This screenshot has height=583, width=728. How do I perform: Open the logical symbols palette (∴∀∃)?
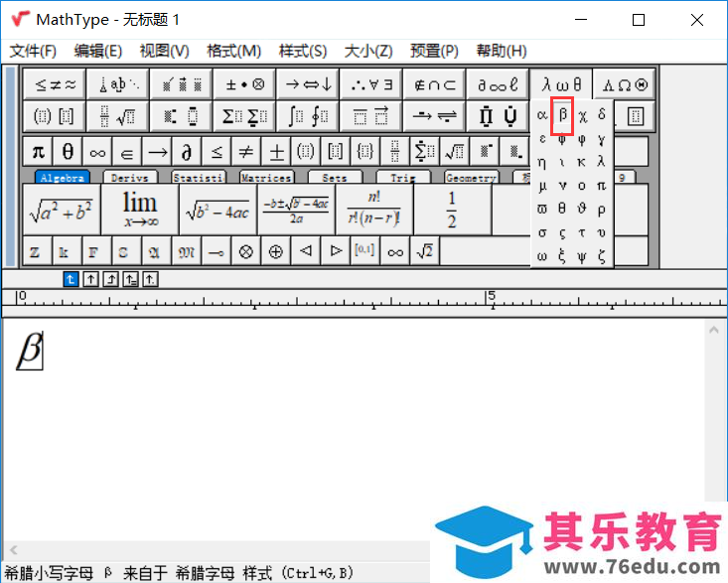tap(371, 84)
